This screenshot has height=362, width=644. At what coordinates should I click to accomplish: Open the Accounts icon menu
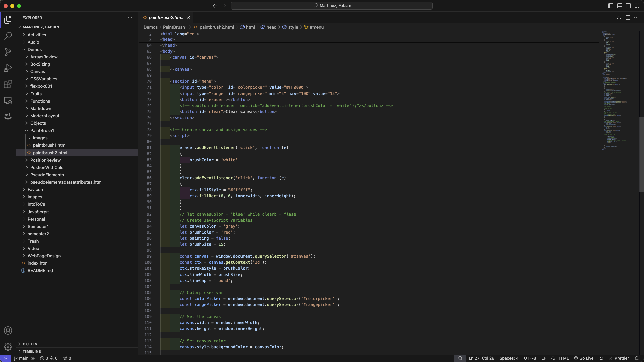point(8,330)
